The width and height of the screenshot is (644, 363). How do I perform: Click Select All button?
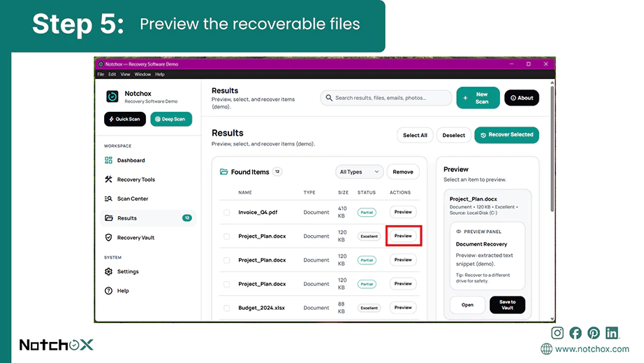[x=415, y=135]
